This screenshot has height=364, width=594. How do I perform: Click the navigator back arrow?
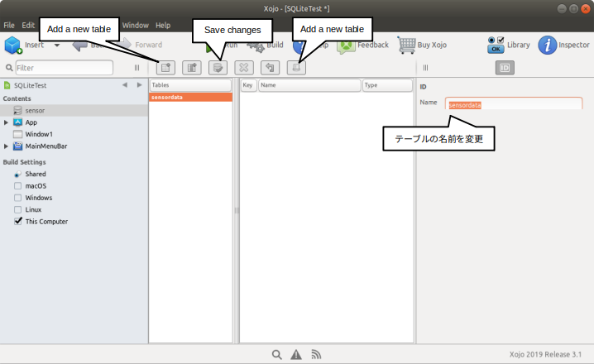point(125,85)
